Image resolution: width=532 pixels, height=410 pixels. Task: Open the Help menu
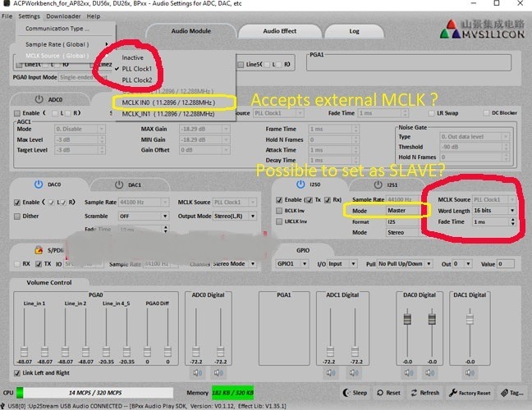(94, 16)
